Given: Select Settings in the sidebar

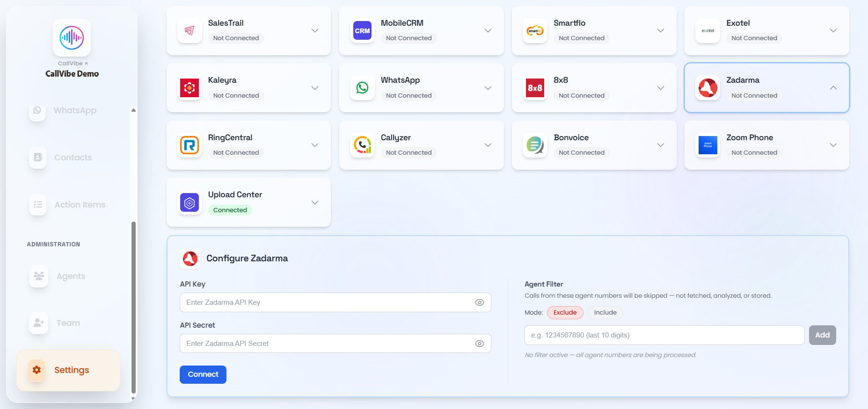Looking at the screenshot, I should click(x=68, y=370).
